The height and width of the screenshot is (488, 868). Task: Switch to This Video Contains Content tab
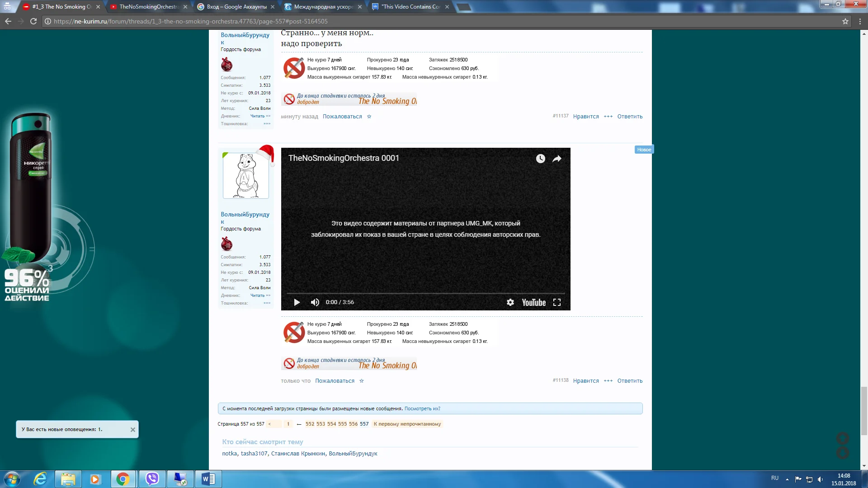pyautogui.click(x=410, y=7)
